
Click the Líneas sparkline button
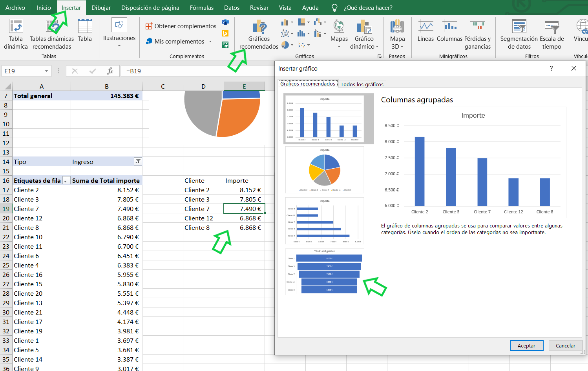[x=425, y=31]
